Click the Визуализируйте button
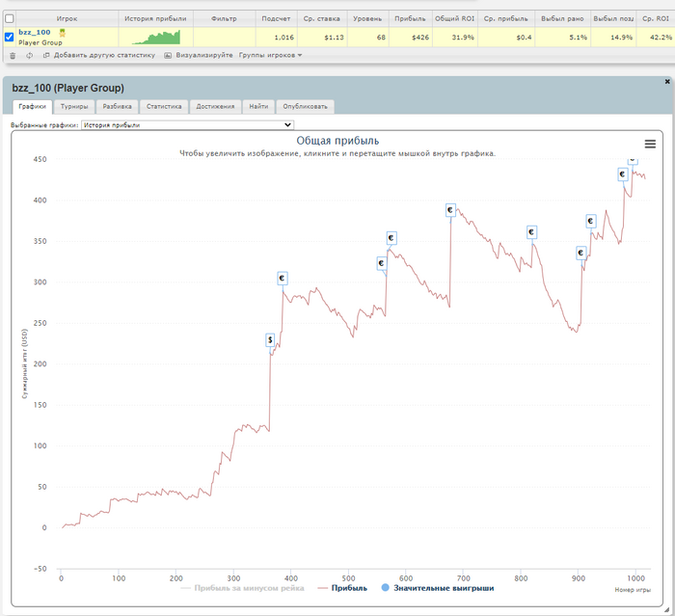 pyautogui.click(x=199, y=55)
